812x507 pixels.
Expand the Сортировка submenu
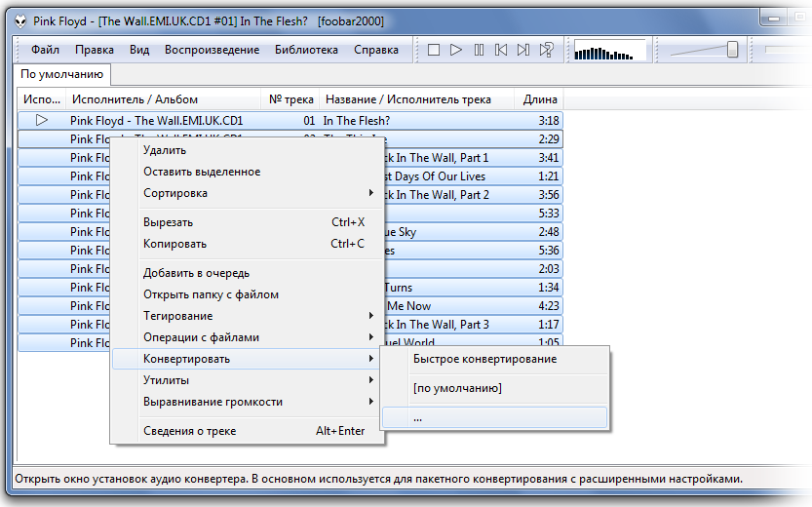[x=248, y=193]
